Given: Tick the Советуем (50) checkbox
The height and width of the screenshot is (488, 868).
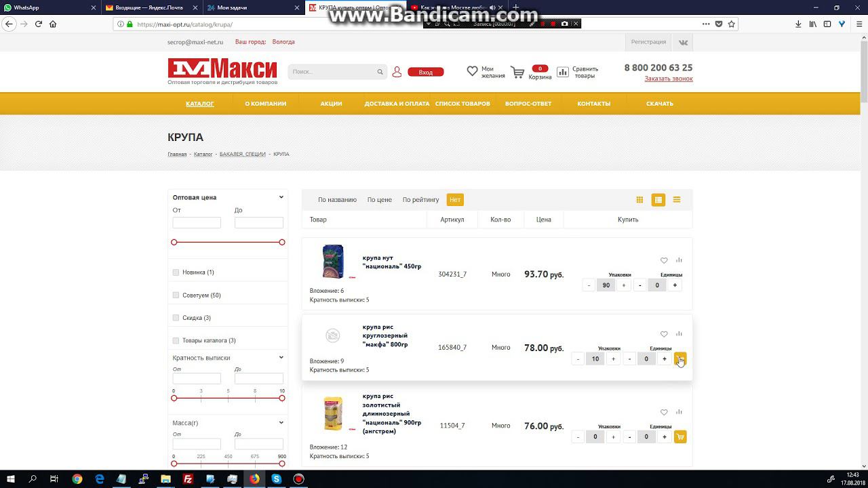Looking at the screenshot, I should [x=176, y=296].
